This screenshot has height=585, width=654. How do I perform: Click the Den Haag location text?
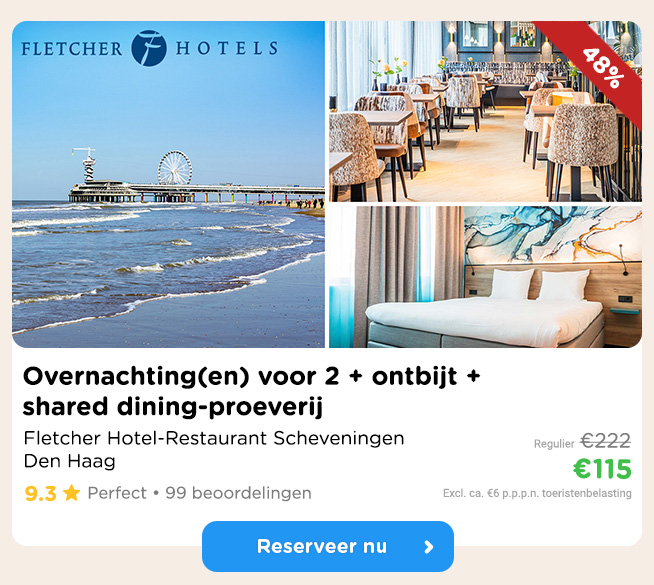point(70,462)
